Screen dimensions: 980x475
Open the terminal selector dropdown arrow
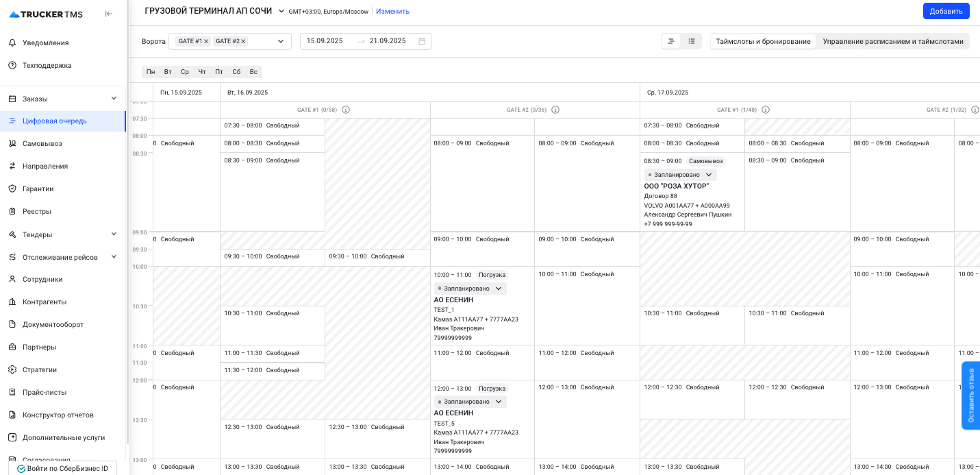click(x=281, y=11)
